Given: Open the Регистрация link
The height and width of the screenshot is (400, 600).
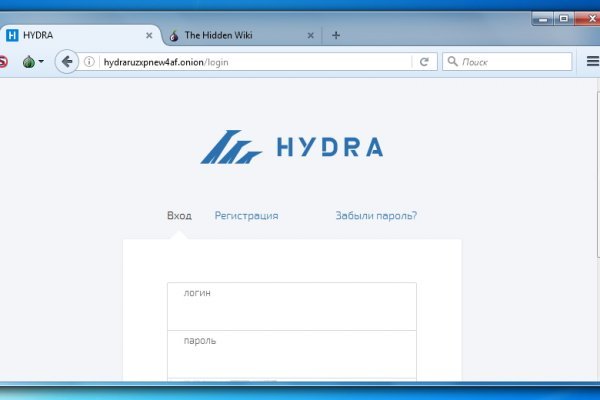Looking at the screenshot, I should (x=246, y=215).
